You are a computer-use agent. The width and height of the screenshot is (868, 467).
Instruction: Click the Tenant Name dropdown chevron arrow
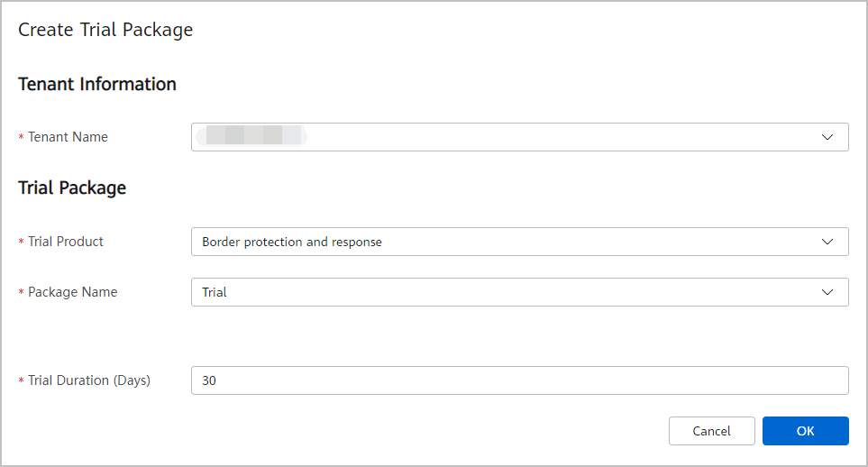[827, 137]
